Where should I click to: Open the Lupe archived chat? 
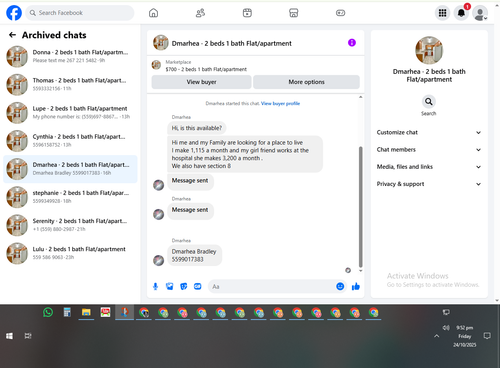(x=70, y=113)
